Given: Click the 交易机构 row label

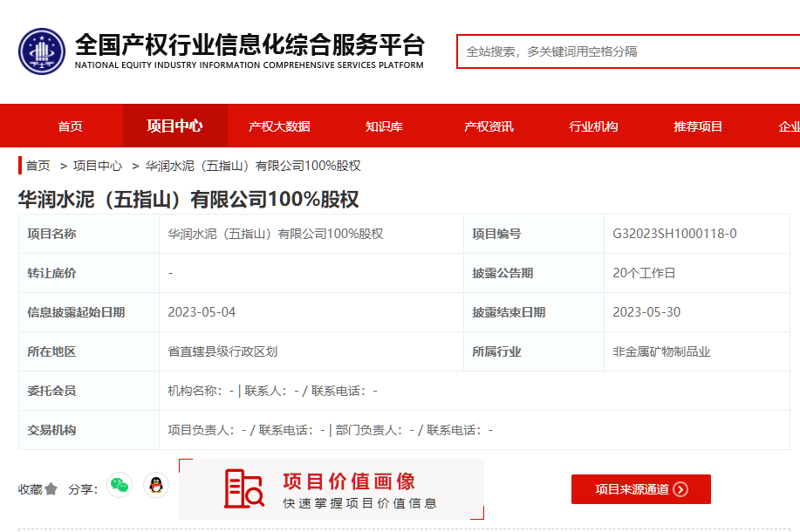Looking at the screenshot, I should click(51, 430).
